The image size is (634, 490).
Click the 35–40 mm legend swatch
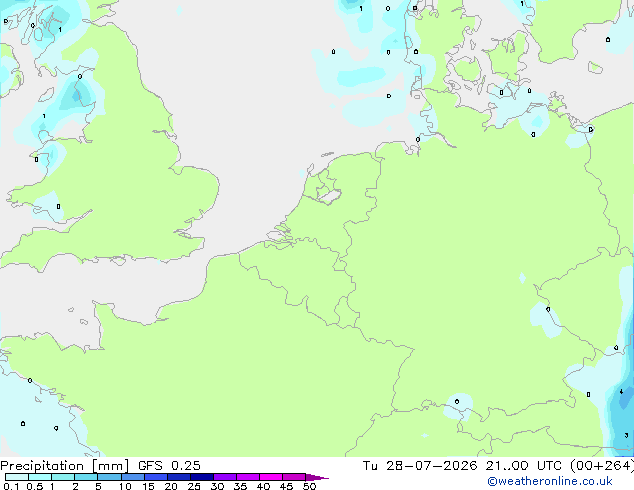pos(248,477)
